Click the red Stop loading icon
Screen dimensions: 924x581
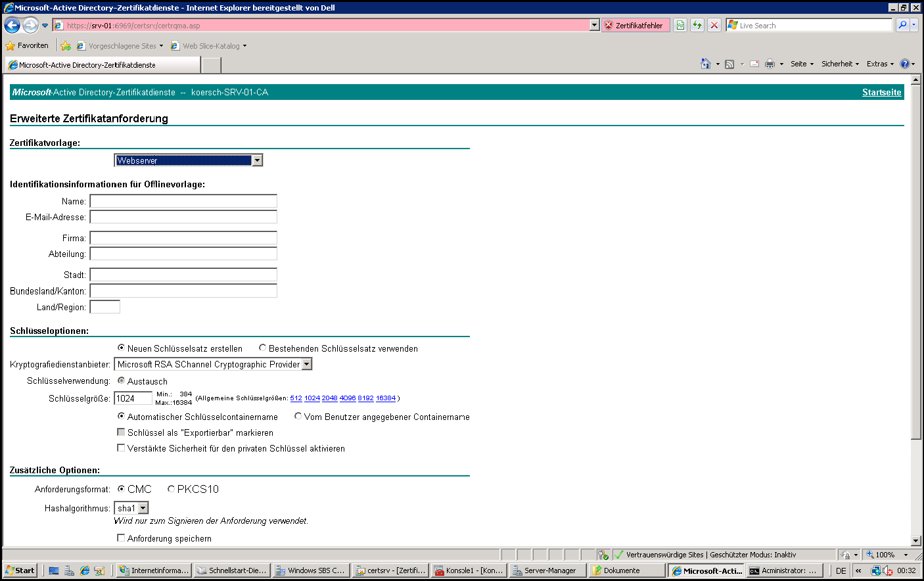click(x=714, y=25)
